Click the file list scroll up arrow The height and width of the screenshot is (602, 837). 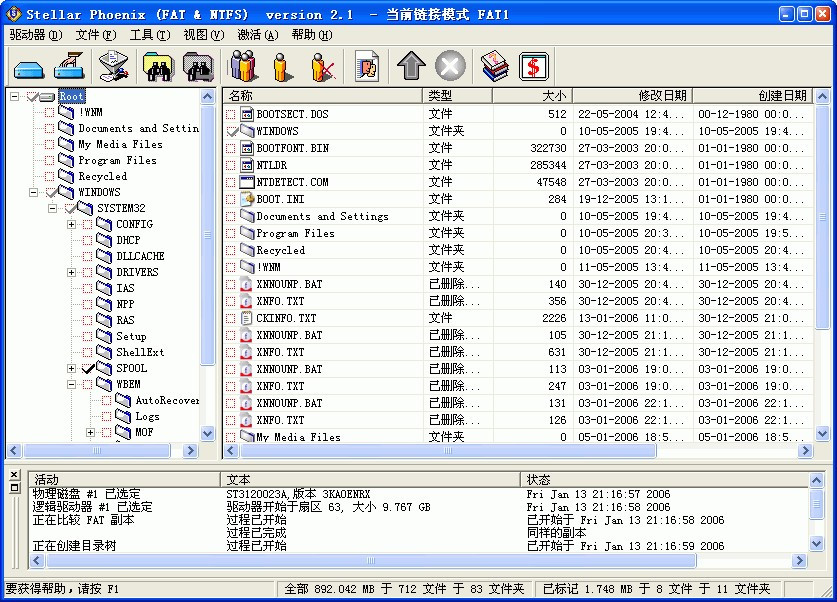click(x=823, y=97)
